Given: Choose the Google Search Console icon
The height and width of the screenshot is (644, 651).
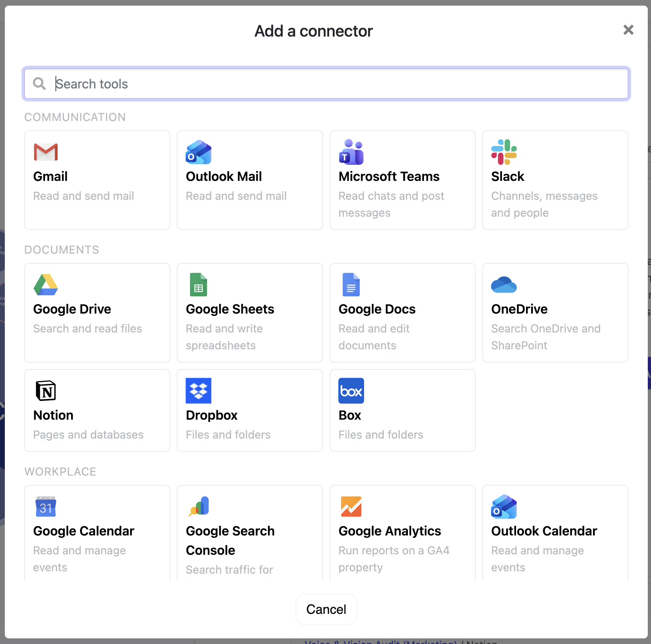Looking at the screenshot, I should pos(199,507).
